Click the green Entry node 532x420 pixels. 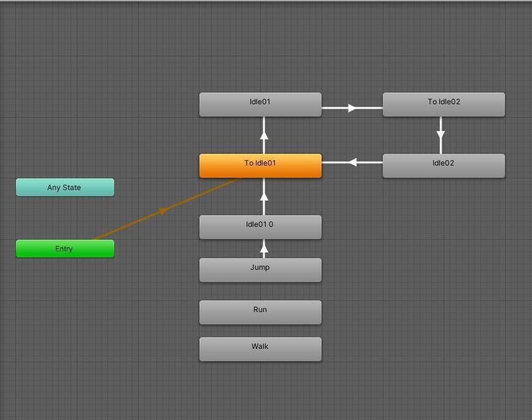[x=64, y=248]
